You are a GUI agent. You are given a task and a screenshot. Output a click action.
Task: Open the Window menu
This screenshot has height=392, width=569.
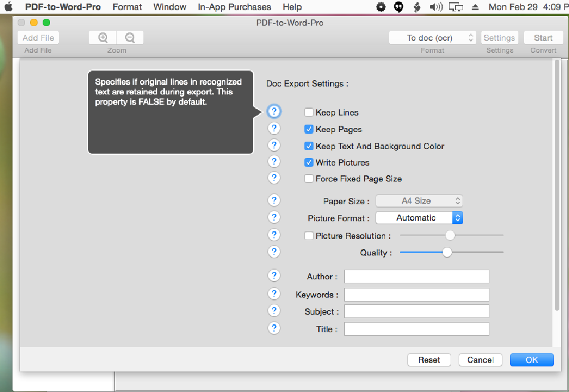pos(170,7)
